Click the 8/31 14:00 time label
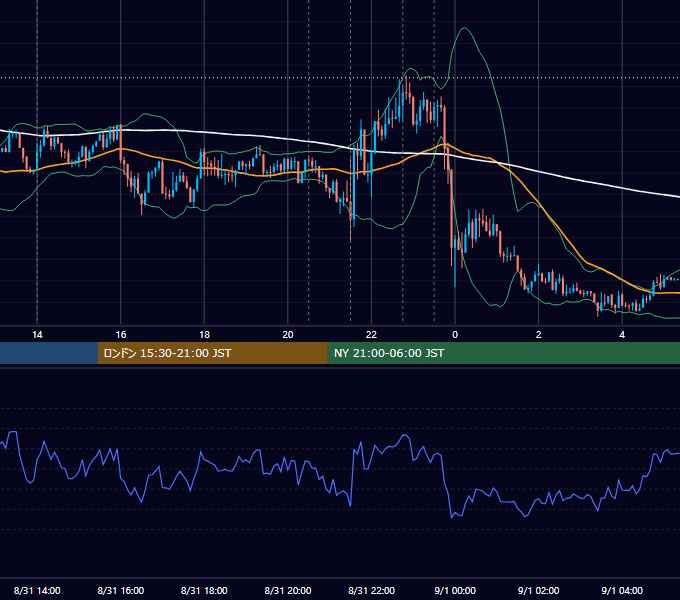 click(37, 590)
